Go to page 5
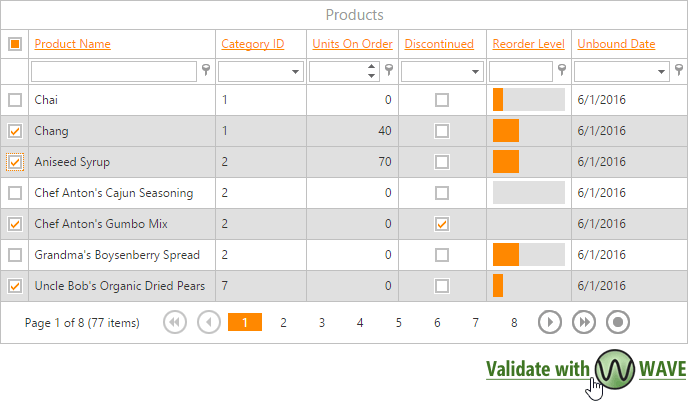Viewport: 688px width, 401px height. [398, 322]
